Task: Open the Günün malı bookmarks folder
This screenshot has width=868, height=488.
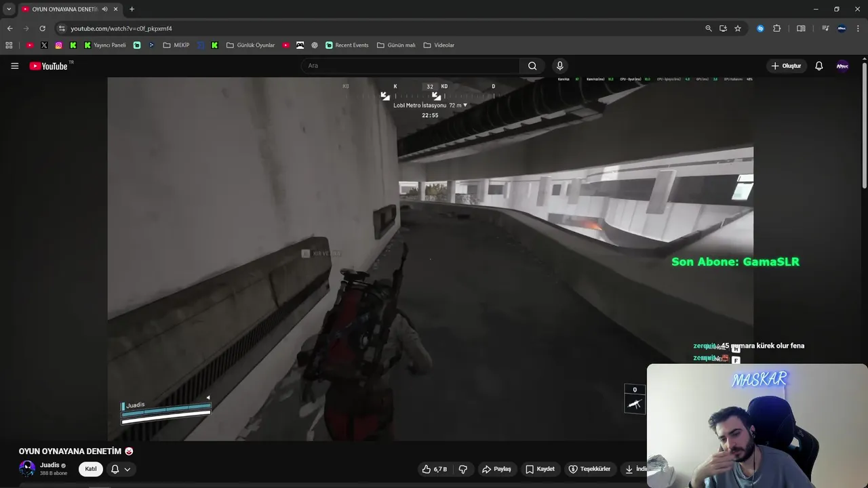Action: point(396,45)
